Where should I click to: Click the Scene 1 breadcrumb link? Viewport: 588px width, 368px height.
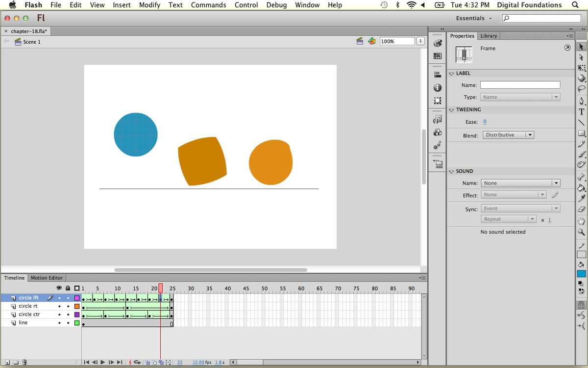pyautogui.click(x=32, y=42)
